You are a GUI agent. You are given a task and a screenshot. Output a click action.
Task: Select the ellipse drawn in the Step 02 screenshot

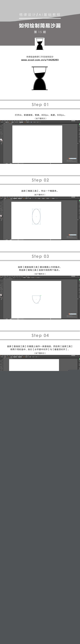pos(36,216)
